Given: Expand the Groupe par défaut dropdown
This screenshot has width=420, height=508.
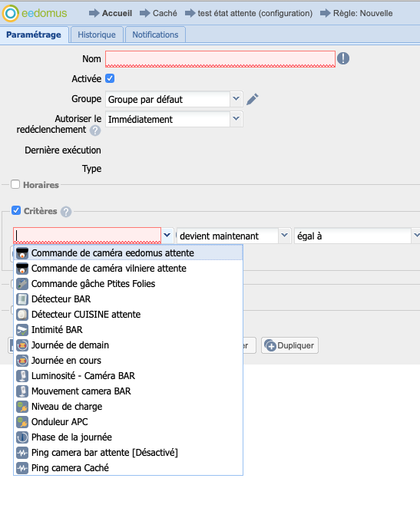Looking at the screenshot, I should click(236, 99).
